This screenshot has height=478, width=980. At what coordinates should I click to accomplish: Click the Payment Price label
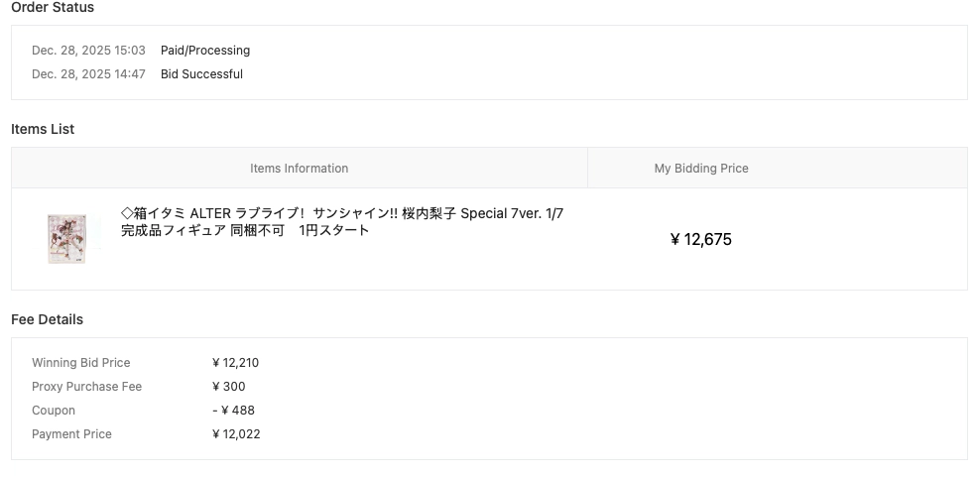pyautogui.click(x=71, y=434)
